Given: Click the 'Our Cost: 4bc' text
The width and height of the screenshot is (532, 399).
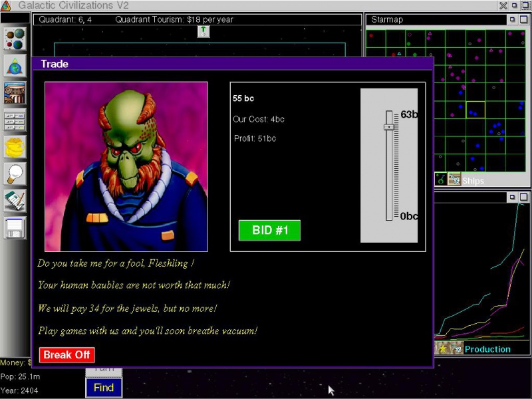Looking at the screenshot, I should click(x=259, y=119).
